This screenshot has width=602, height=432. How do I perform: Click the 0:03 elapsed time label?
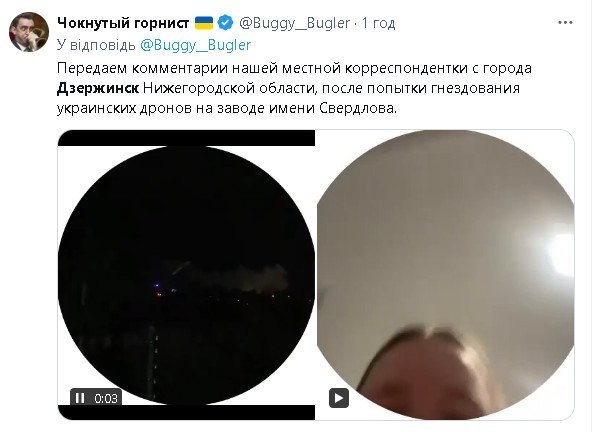[106, 399]
